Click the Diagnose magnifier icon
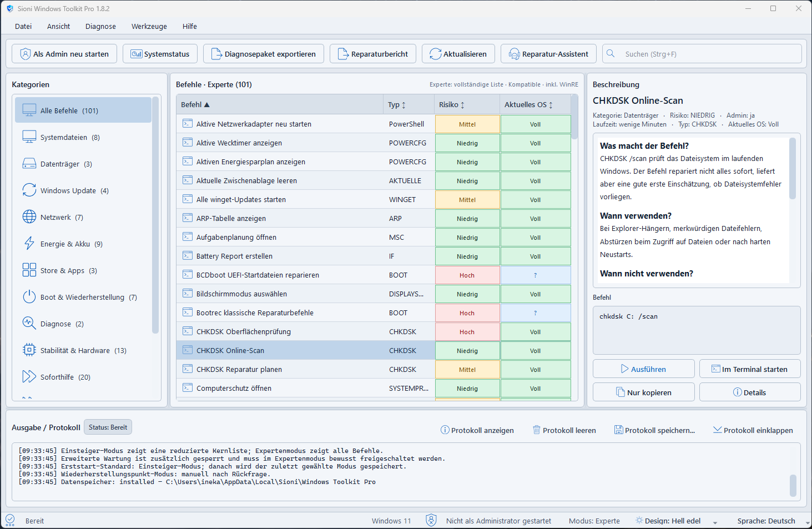The height and width of the screenshot is (529, 812). tap(29, 323)
